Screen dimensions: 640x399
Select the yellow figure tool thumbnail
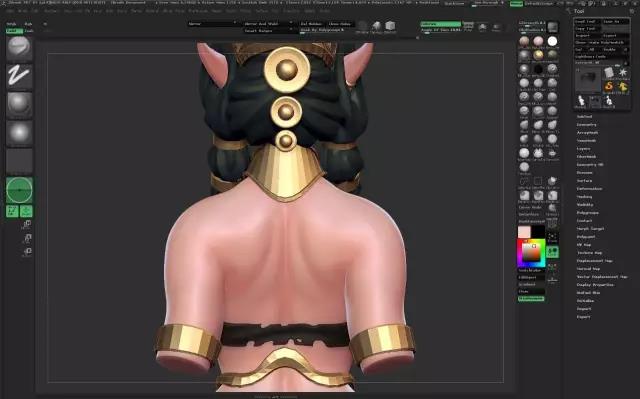tap(622, 86)
